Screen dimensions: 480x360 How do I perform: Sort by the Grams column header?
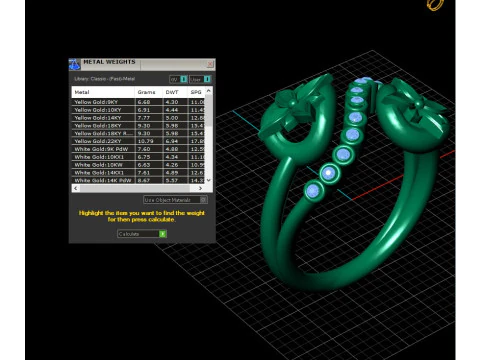click(x=149, y=92)
